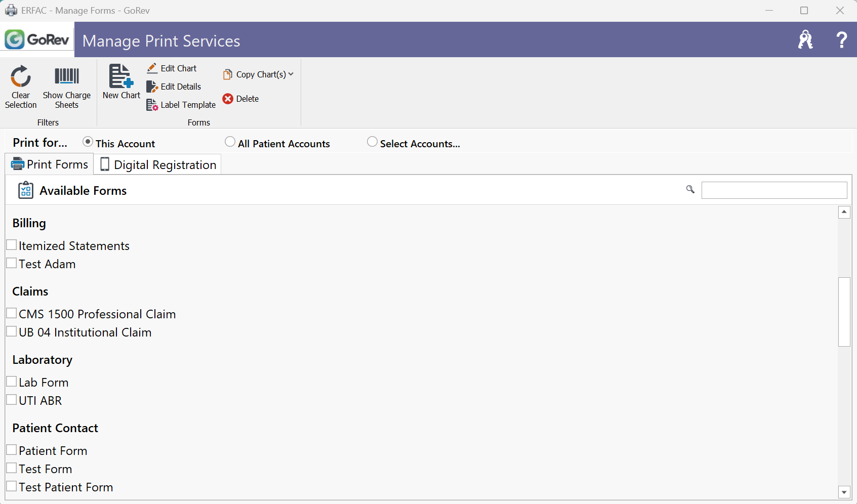
Task: Click the user keys icon in header
Action: pos(805,39)
